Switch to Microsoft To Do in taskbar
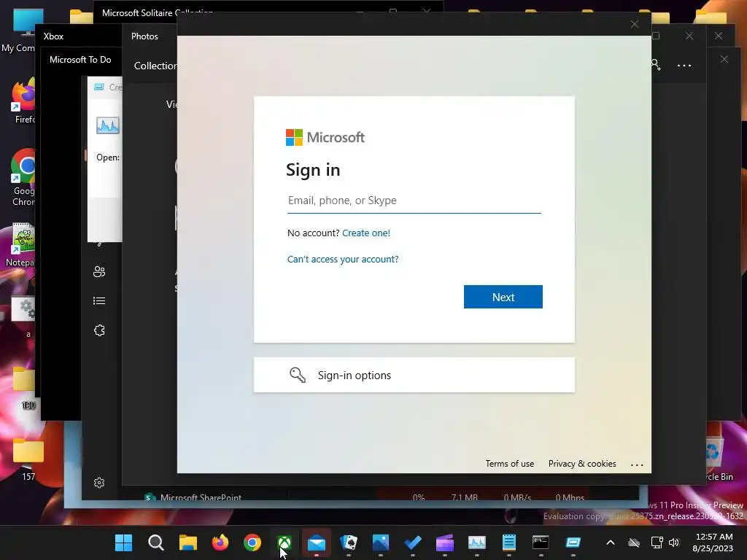This screenshot has width=747, height=560. (x=413, y=542)
